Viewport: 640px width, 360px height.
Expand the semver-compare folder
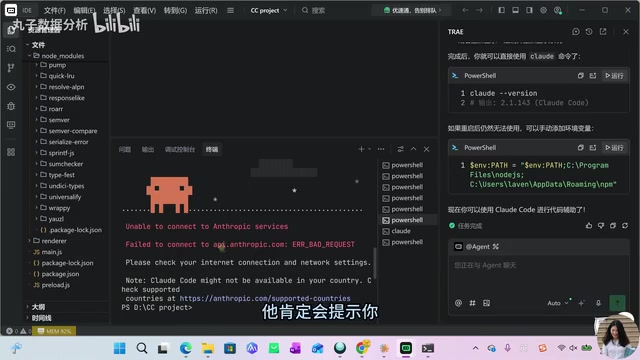(x=73, y=131)
